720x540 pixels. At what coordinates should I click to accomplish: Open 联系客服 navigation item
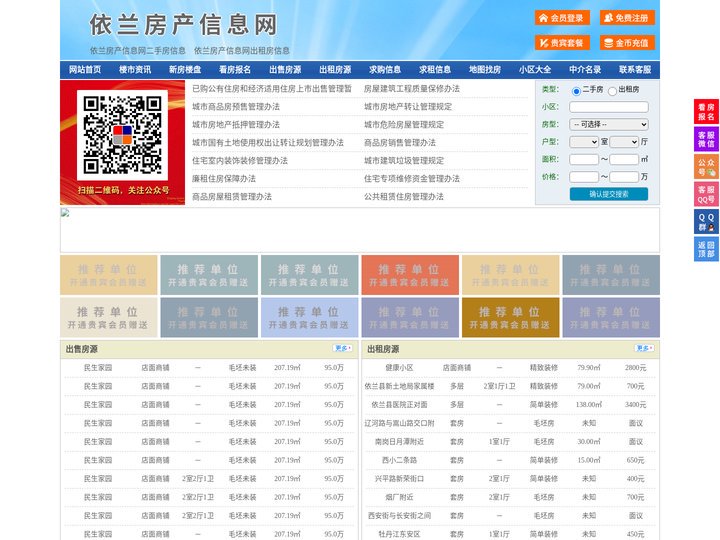[x=635, y=70]
